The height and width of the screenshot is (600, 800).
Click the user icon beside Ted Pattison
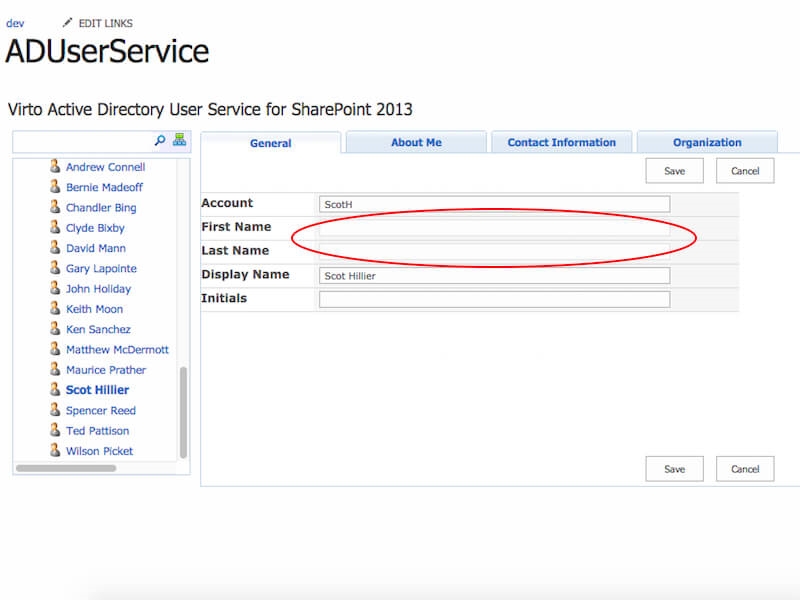click(55, 430)
